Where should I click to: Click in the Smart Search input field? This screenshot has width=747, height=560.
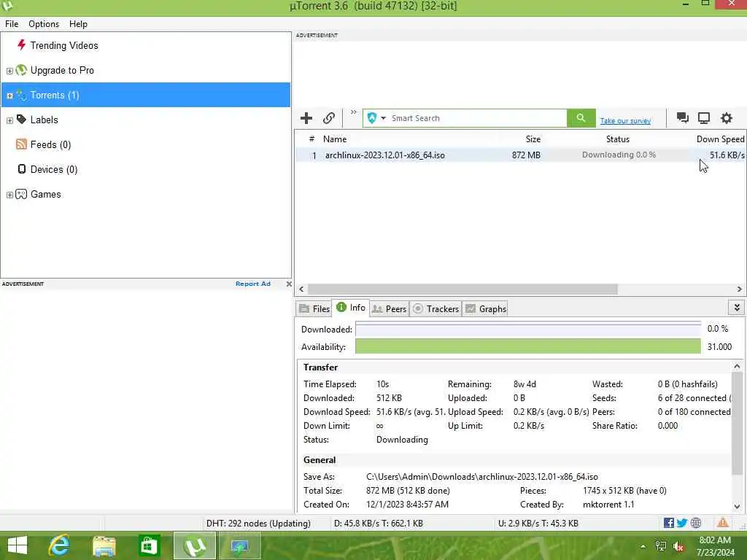[477, 118]
